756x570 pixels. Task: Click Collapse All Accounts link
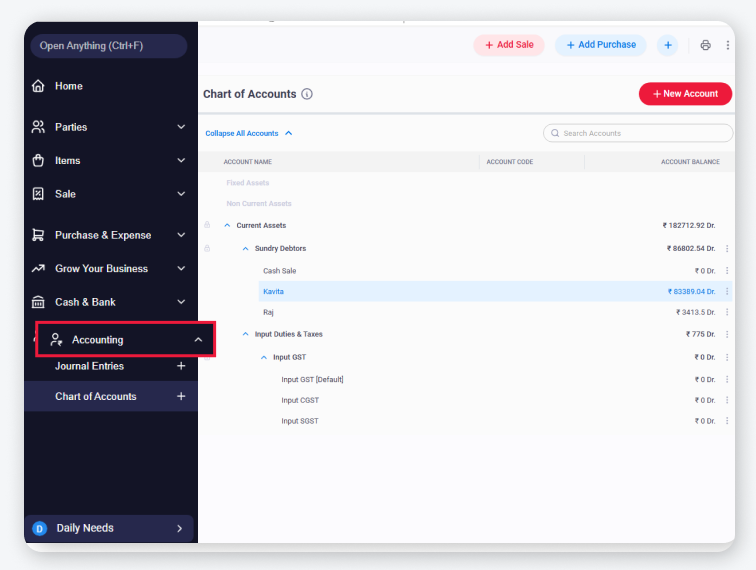coord(249,133)
